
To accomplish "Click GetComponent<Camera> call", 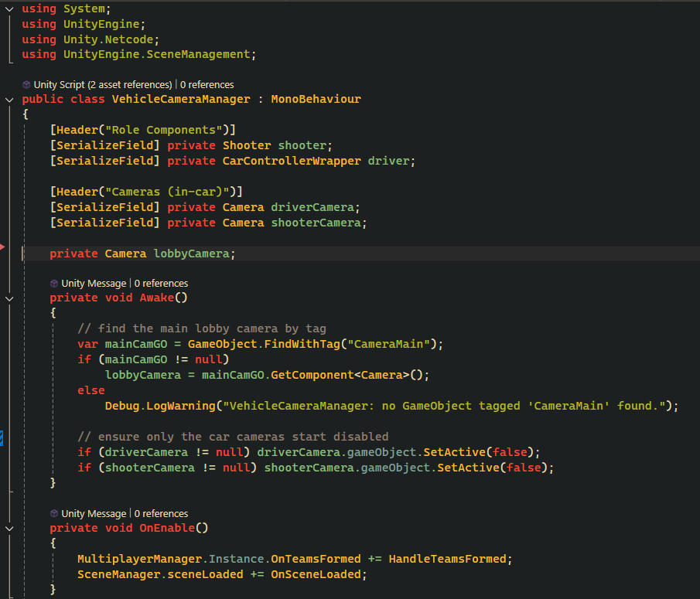I will [340, 375].
